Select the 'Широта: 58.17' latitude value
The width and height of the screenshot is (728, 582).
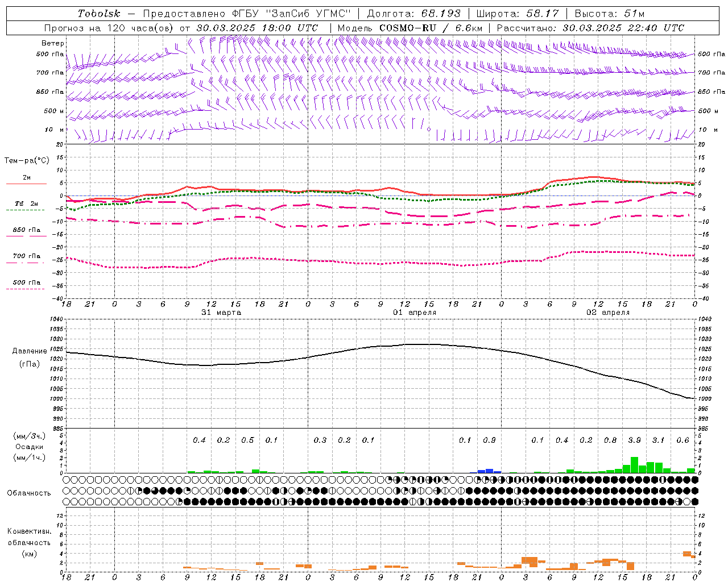tap(518, 14)
